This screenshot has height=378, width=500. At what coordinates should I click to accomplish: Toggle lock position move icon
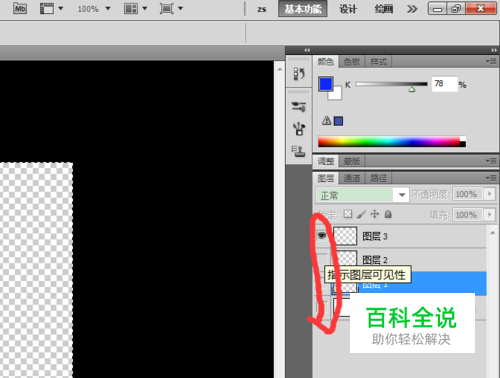(x=375, y=214)
